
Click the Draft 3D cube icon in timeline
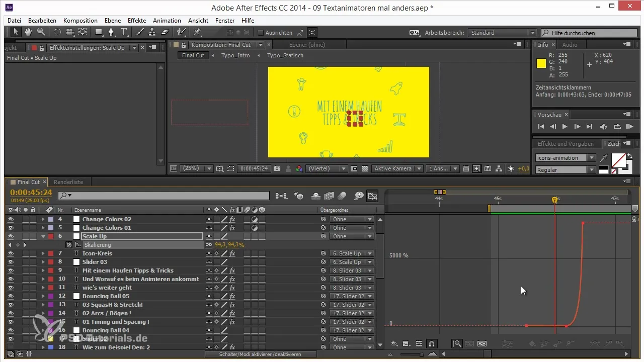tap(298, 195)
